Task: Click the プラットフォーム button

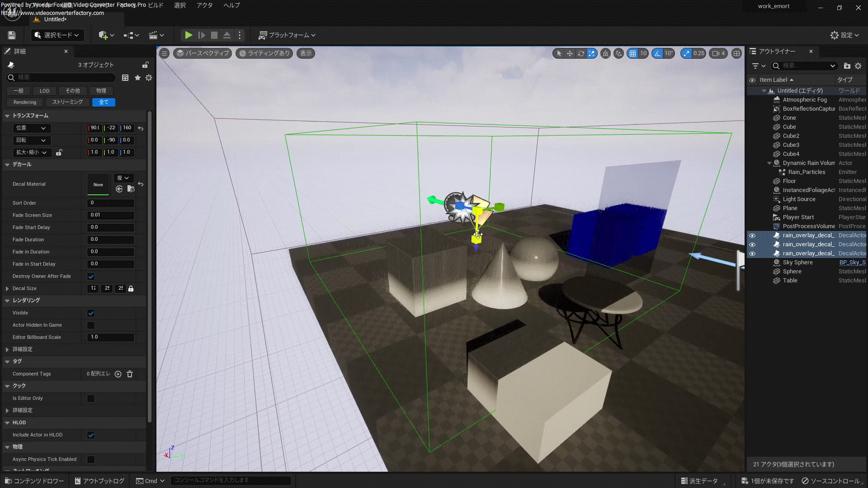Action: (x=287, y=35)
